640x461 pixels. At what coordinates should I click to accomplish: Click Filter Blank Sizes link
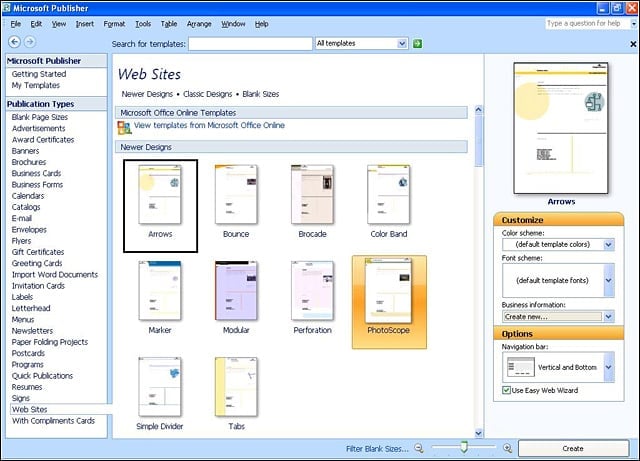377,448
